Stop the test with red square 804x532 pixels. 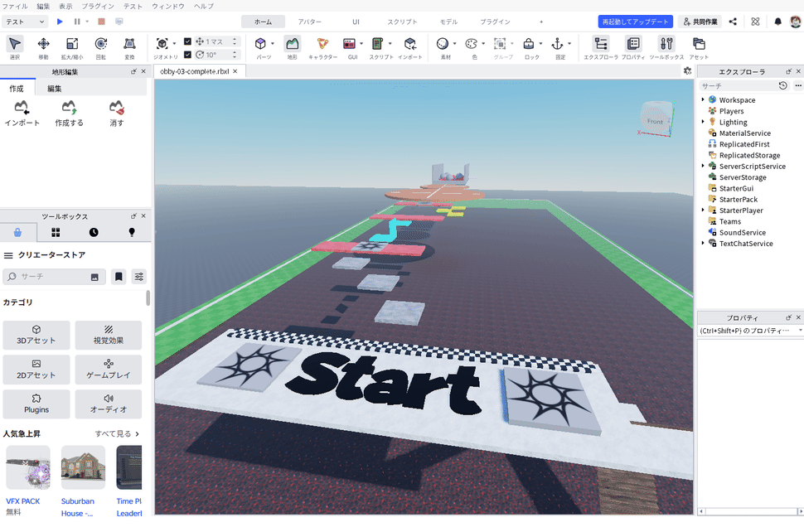pos(101,22)
